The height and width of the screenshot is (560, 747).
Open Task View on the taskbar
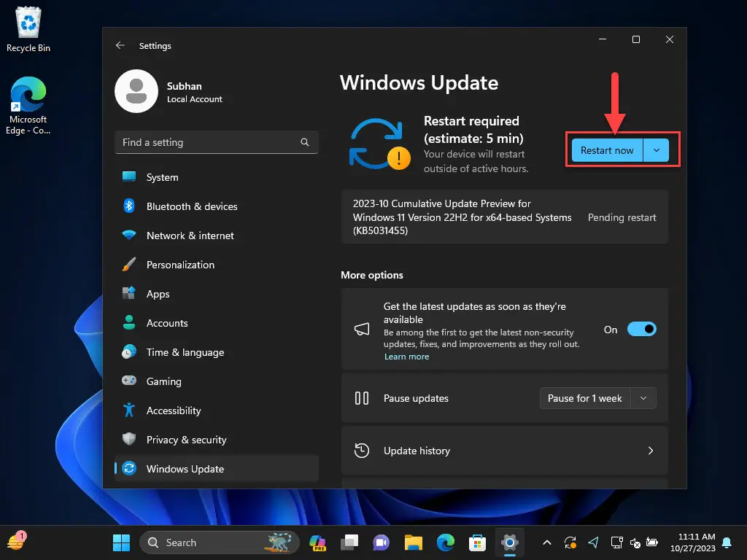(x=349, y=542)
